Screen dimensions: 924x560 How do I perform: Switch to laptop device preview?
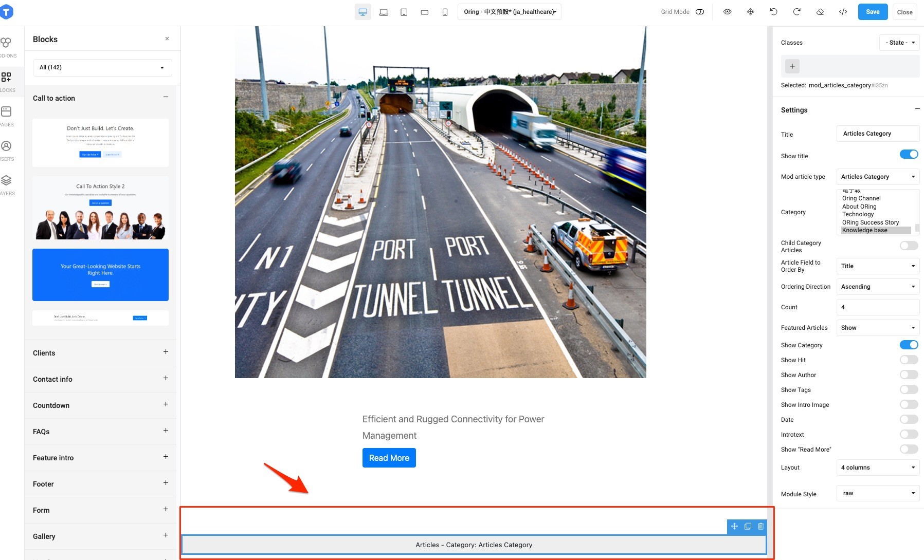pos(384,12)
